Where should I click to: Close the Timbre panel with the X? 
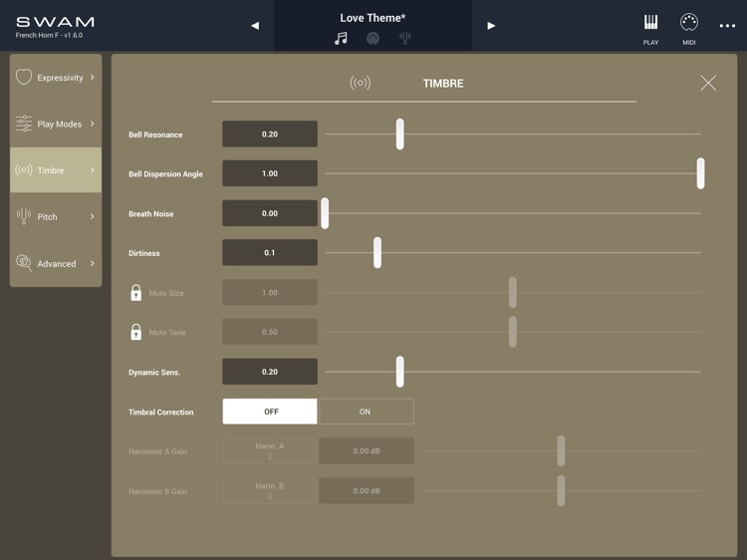pyautogui.click(x=708, y=83)
